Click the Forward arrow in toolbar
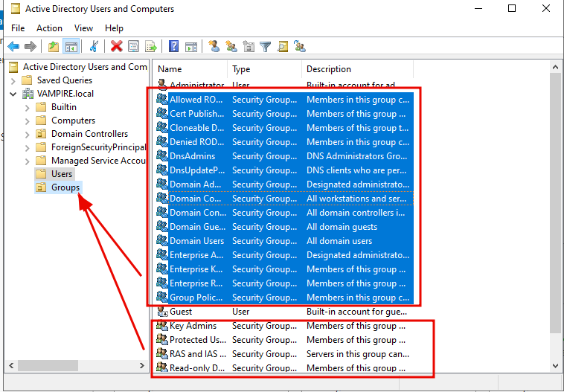This screenshot has width=564, height=392. (x=31, y=46)
